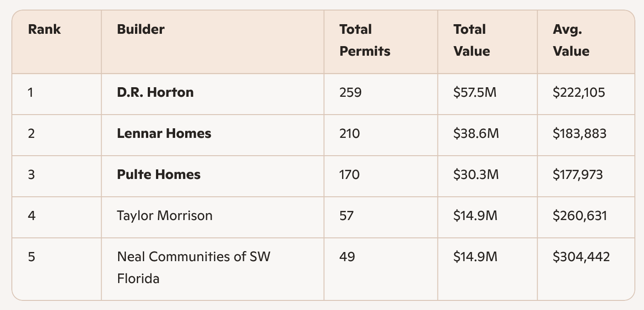Select the Pulte Homes builder name
Viewport: 644px width, 310px height.
(158, 175)
